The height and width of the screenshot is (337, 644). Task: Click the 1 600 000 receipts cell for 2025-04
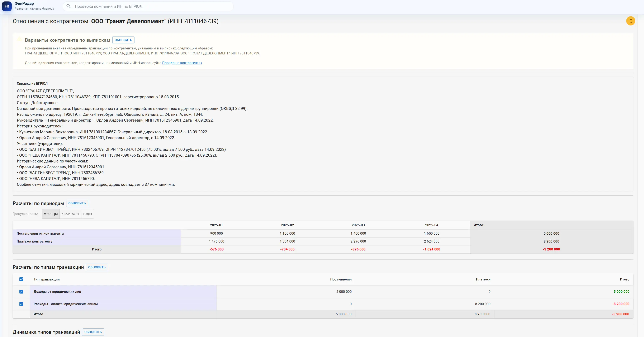point(432,233)
